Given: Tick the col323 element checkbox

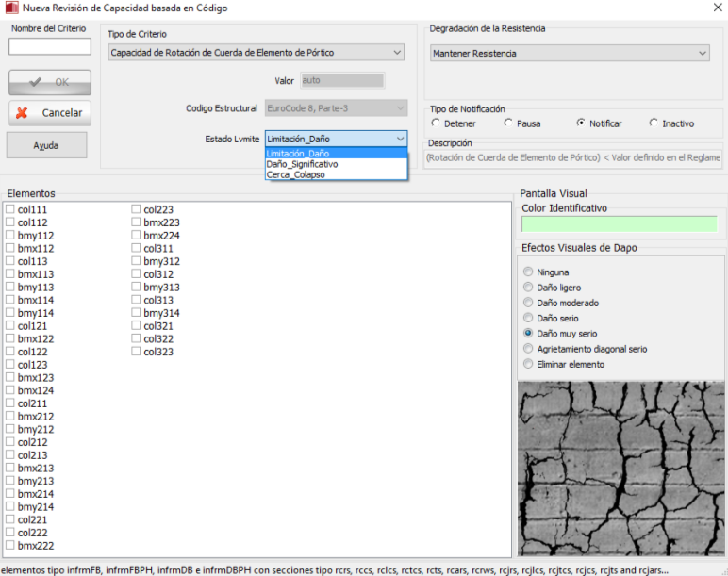Looking at the screenshot, I should [x=137, y=352].
